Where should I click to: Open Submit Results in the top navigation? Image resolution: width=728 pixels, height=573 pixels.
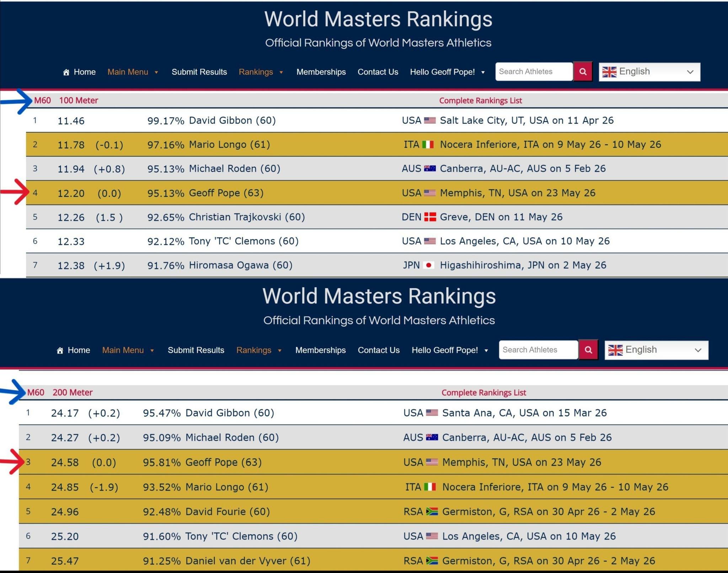[x=199, y=72]
